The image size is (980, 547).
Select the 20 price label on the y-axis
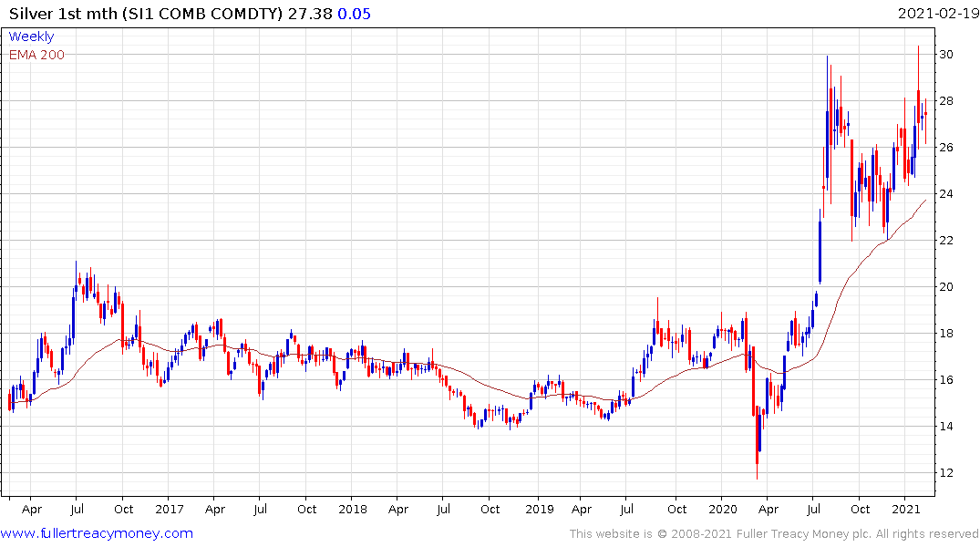tap(946, 287)
